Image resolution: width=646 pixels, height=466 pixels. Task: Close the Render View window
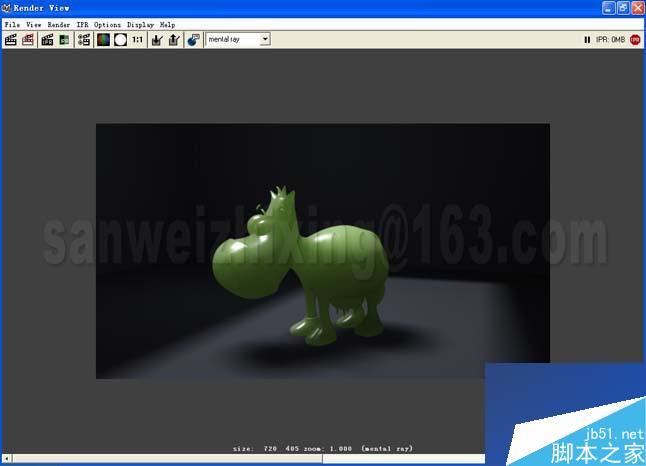pos(638,8)
